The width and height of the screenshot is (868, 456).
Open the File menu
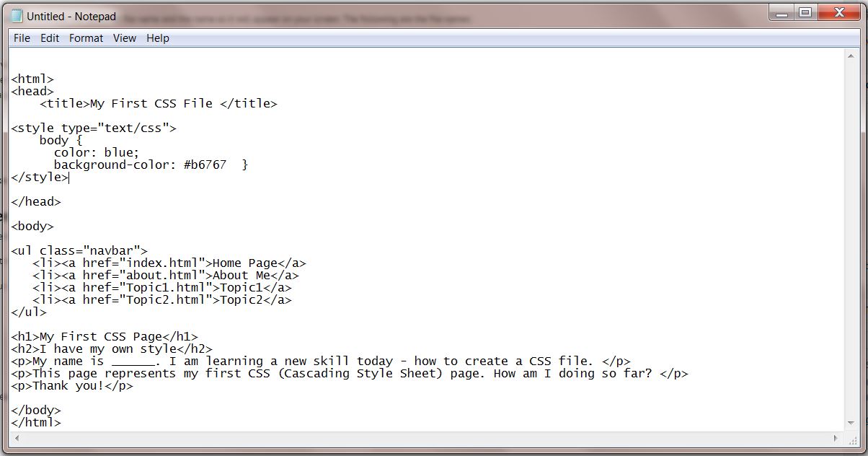[22, 38]
